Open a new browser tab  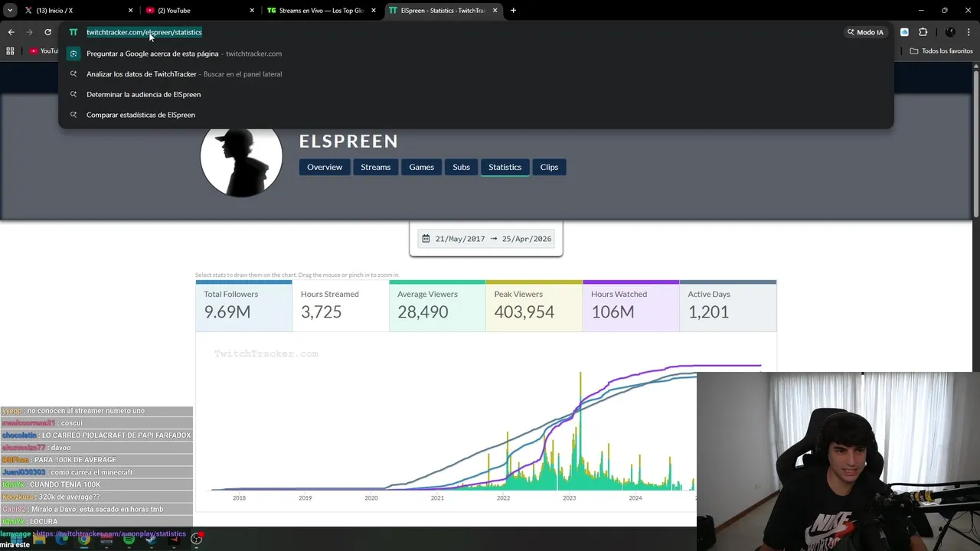(513, 11)
